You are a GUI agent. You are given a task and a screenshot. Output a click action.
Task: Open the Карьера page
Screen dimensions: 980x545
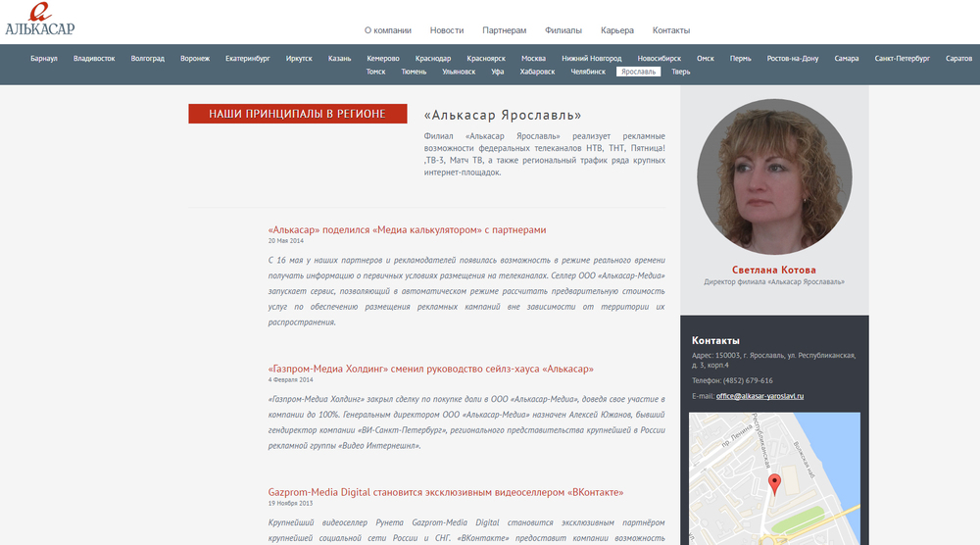(x=616, y=30)
